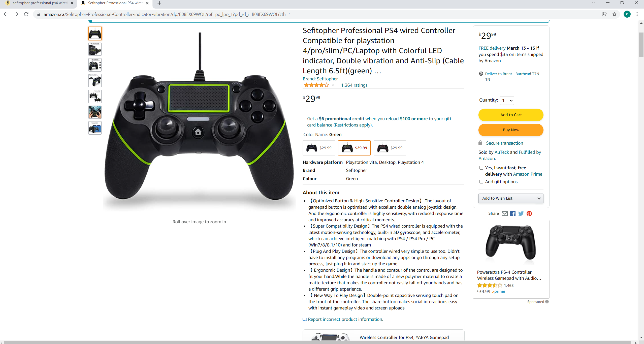This screenshot has width=644, height=344.
Task: Share product via email envelope icon
Action: pos(504,213)
